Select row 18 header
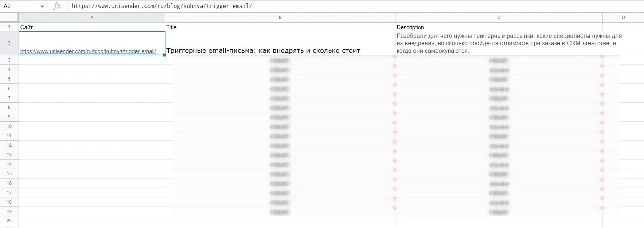The width and height of the screenshot is (644, 228). pyautogui.click(x=9, y=202)
